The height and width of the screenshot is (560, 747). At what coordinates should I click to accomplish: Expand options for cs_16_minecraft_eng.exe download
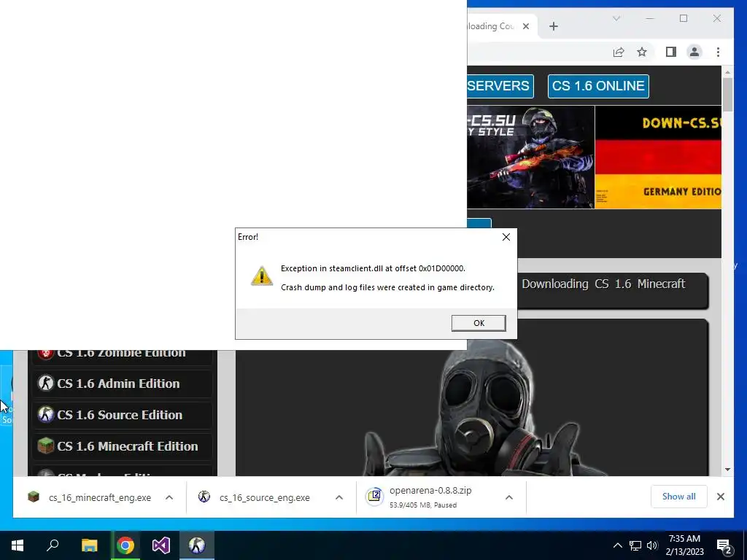click(169, 497)
